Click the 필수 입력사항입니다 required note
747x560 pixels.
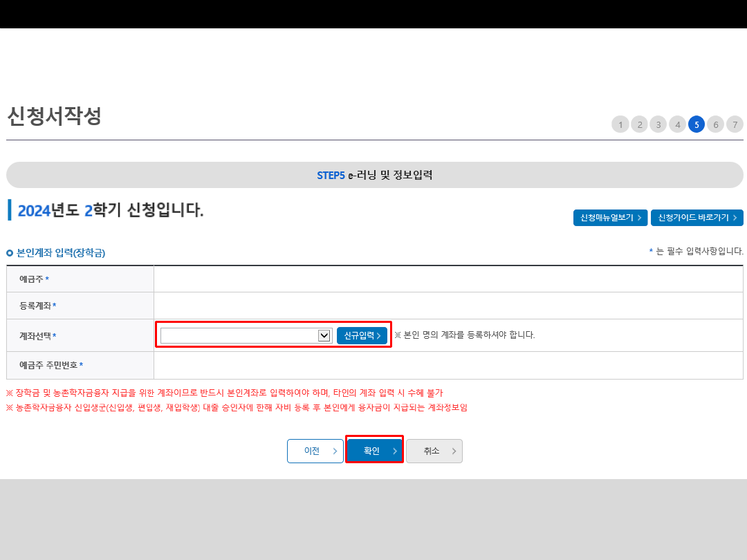696,251
